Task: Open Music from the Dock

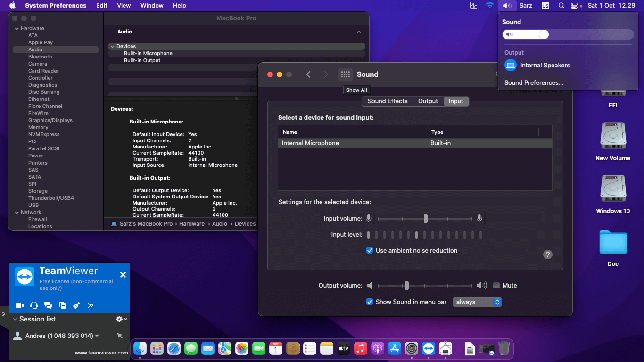Action: (361, 349)
